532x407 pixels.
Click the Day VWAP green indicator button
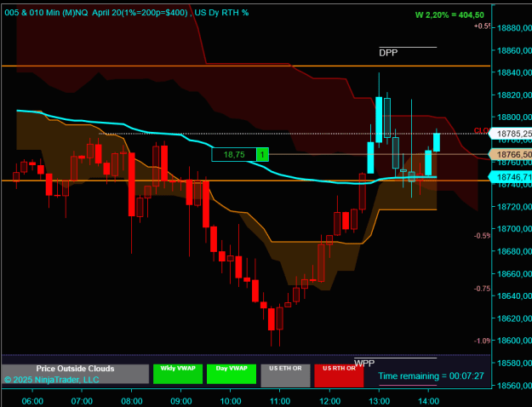coord(232,374)
